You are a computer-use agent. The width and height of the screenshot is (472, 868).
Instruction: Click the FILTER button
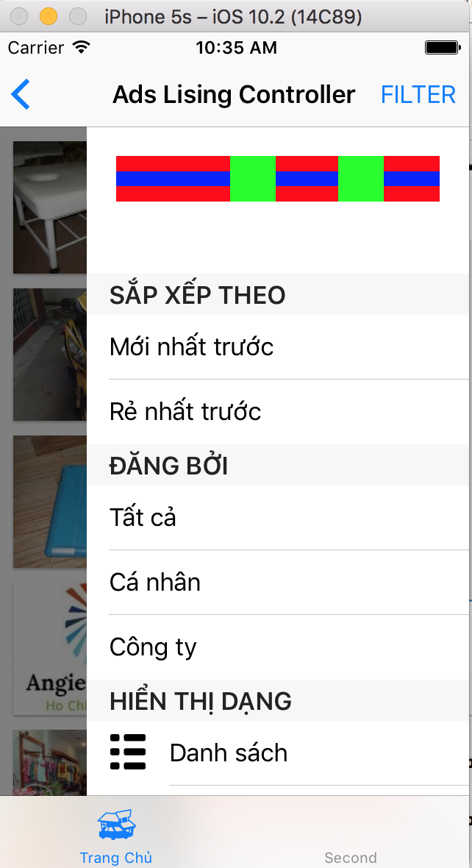pyautogui.click(x=418, y=95)
